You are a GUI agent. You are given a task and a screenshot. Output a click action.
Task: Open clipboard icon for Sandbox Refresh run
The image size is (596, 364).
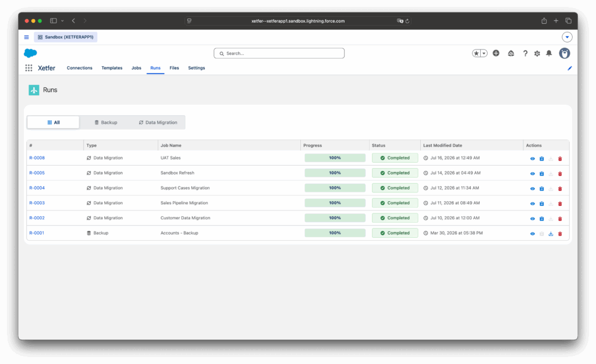pos(542,173)
